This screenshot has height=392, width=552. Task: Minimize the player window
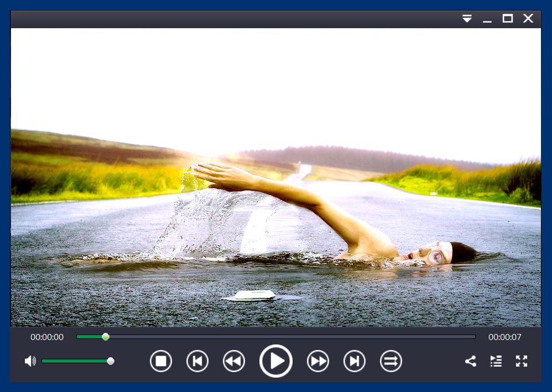[487, 19]
